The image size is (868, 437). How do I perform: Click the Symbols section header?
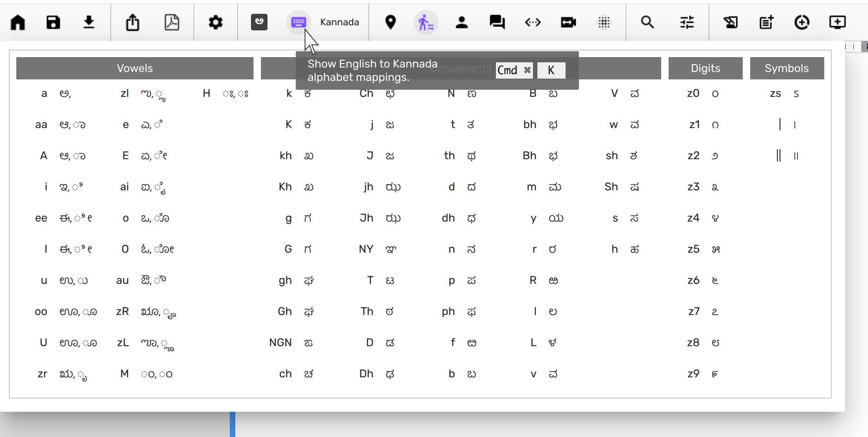(786, 68)
